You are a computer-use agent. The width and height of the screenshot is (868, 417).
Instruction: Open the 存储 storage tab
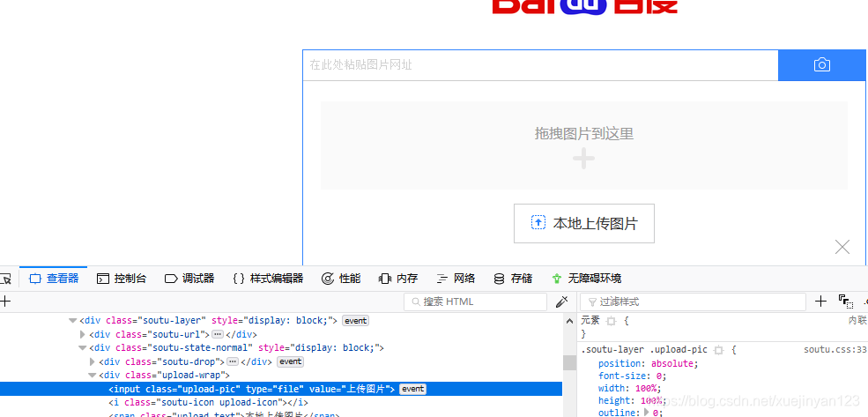click(513, 279)
